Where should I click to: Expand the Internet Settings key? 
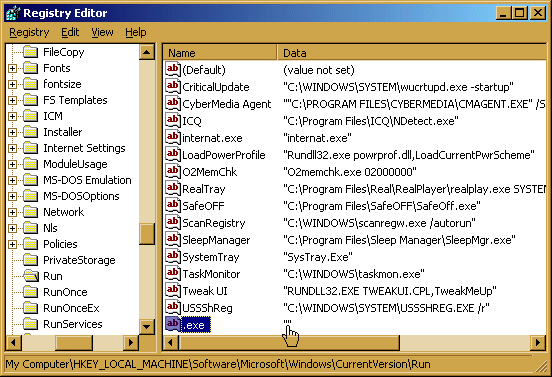click(12, 148)
